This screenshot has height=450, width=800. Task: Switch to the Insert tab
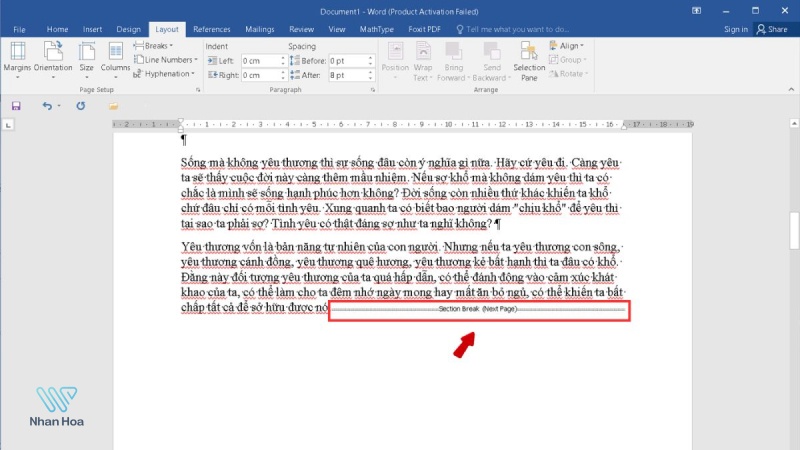coord(92,30)
